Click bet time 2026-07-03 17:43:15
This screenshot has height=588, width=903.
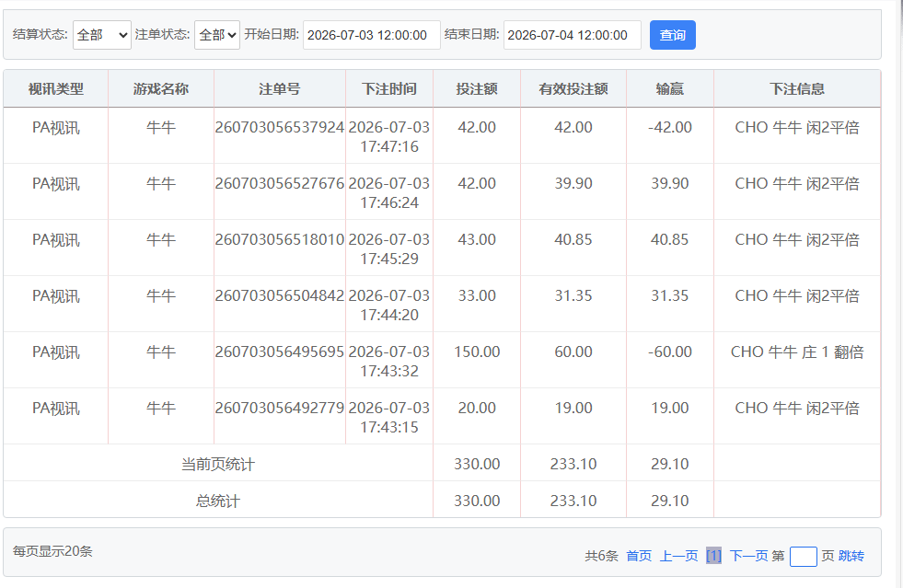pyautogui.click(x=389, y=418)
